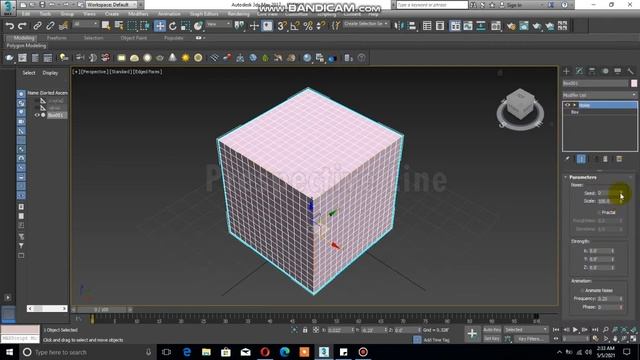The image size is (640, 360).
Task: Enable the Fractal checkbox
Action: coord(599,212)
